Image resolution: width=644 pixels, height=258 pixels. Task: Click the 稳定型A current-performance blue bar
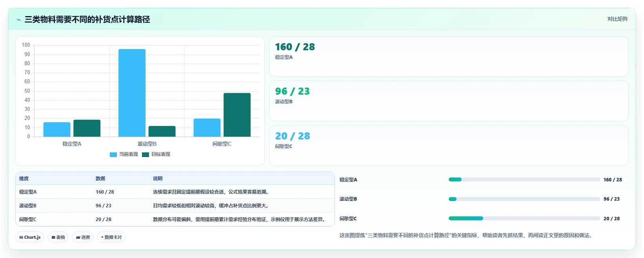click(x=57, y=130)
